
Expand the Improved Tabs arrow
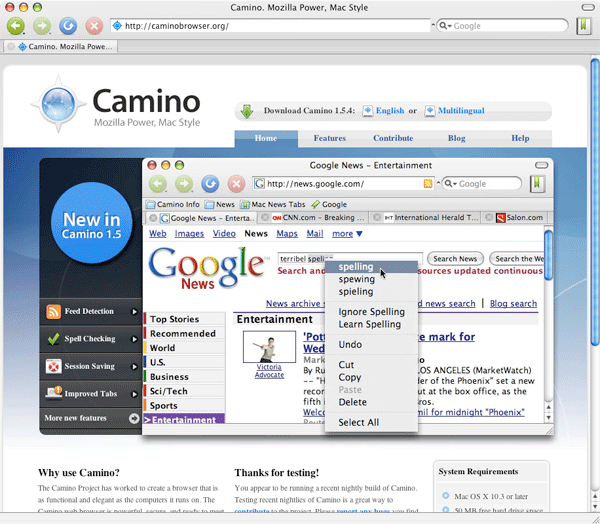point(134,394)
